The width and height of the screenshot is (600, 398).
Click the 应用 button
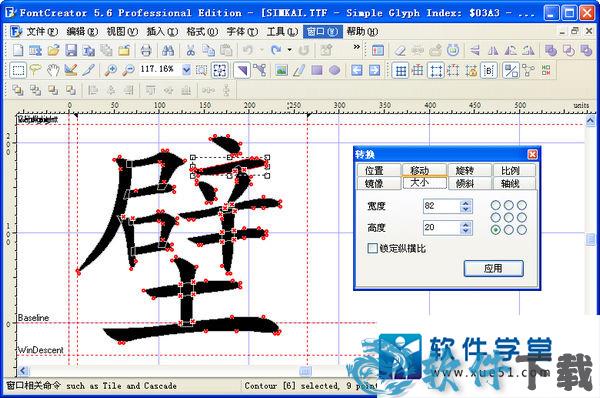493,268
